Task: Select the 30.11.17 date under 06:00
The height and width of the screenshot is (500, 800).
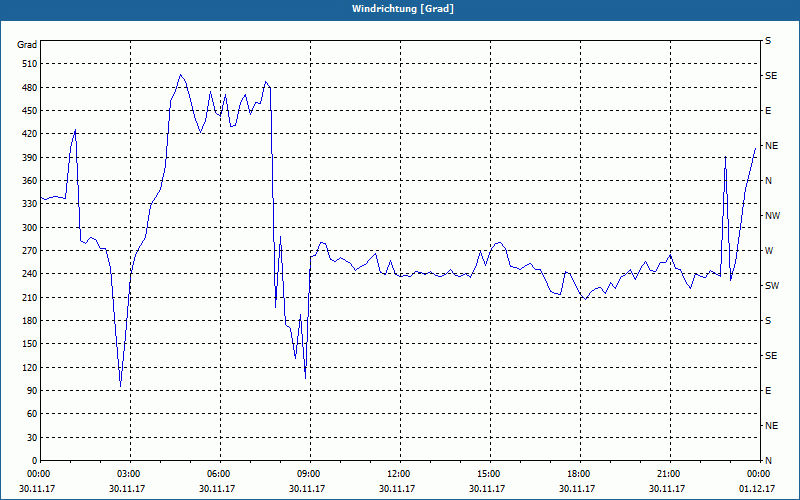Action: tap(217, 488)
